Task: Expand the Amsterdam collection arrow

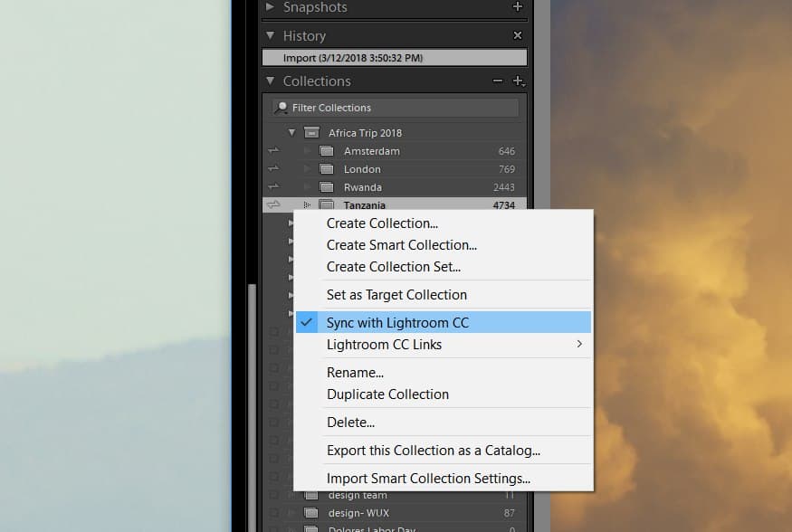Action: tap(307, 151)
